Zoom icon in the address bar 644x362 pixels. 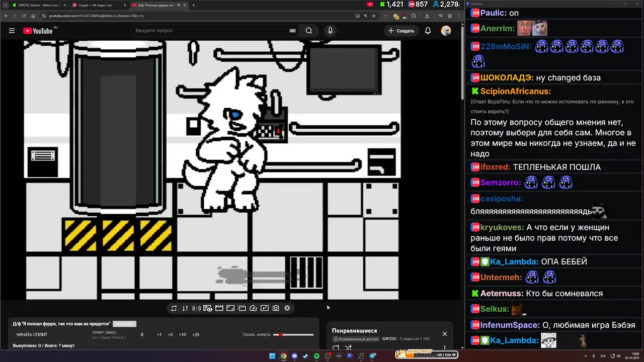pos(365,16)
